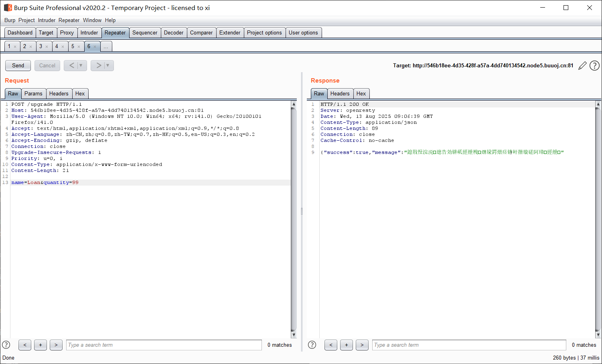Viewport: 602px width, 364px height.
Task: Close Repeater tab 2
Action: tap(30, 47)
